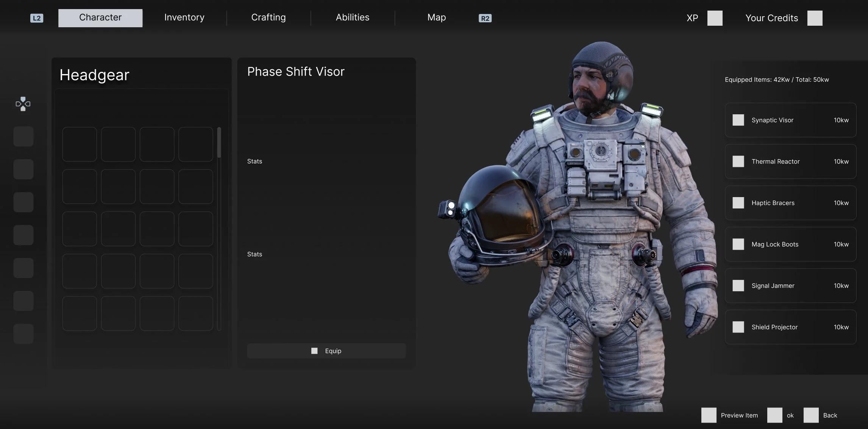Toggle the Thermal Reactor square checkbox
Screen dimensions: 868x429
coord(738,162)
